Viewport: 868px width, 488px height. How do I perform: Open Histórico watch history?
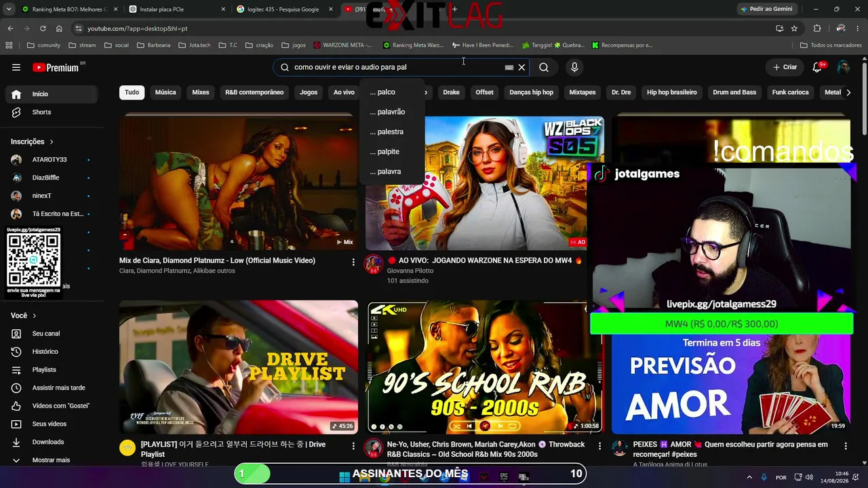(53, 352)
